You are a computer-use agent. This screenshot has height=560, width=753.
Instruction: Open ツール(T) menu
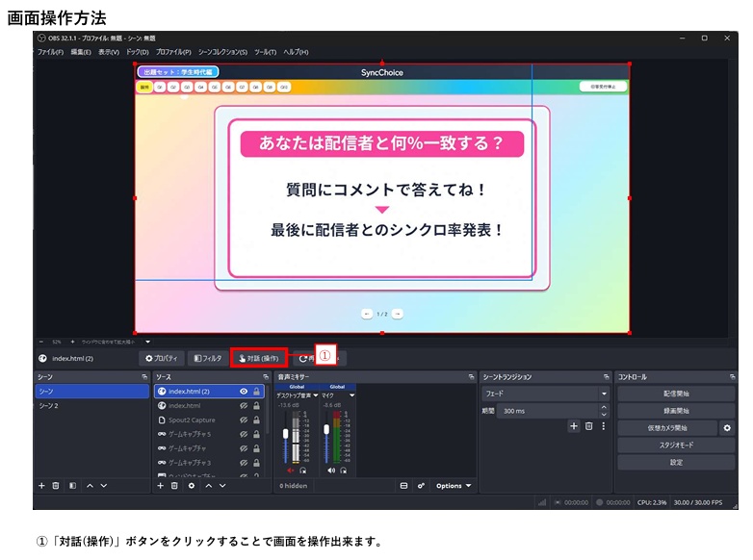point(265,52)
